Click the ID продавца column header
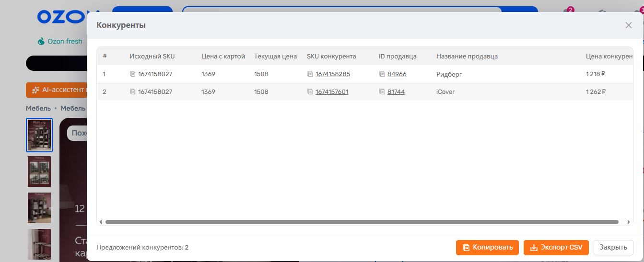 (x=398, y=56)
